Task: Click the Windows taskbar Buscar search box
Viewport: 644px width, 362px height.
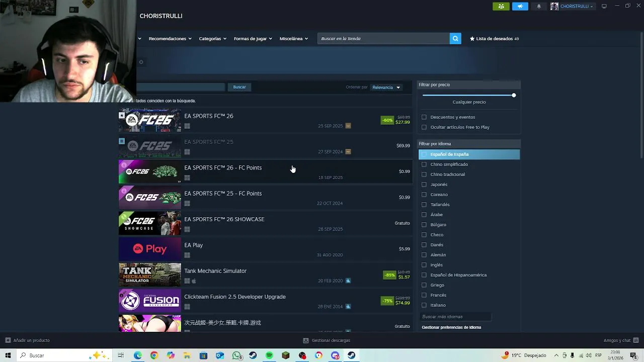Action: point(64,355)
